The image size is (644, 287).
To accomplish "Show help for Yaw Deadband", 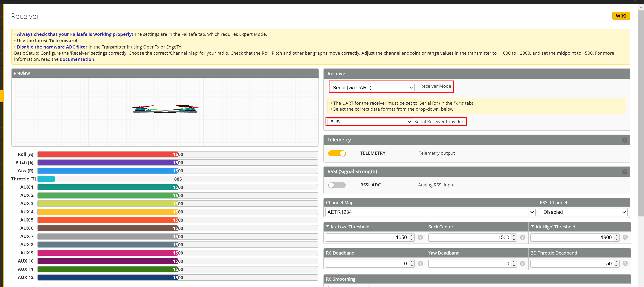I will pos(522,263).
